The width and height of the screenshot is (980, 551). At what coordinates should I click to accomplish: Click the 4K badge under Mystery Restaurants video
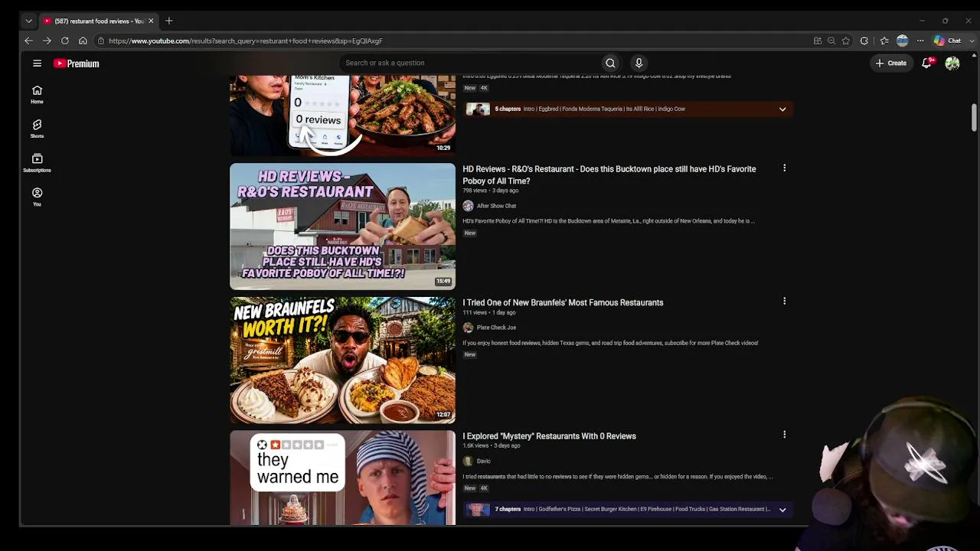[x=484, y=488]
